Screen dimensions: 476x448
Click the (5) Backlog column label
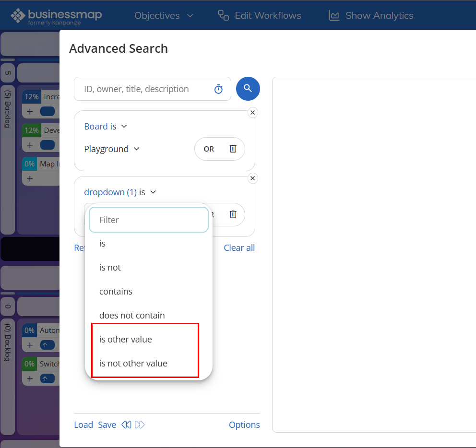[8, 109]
